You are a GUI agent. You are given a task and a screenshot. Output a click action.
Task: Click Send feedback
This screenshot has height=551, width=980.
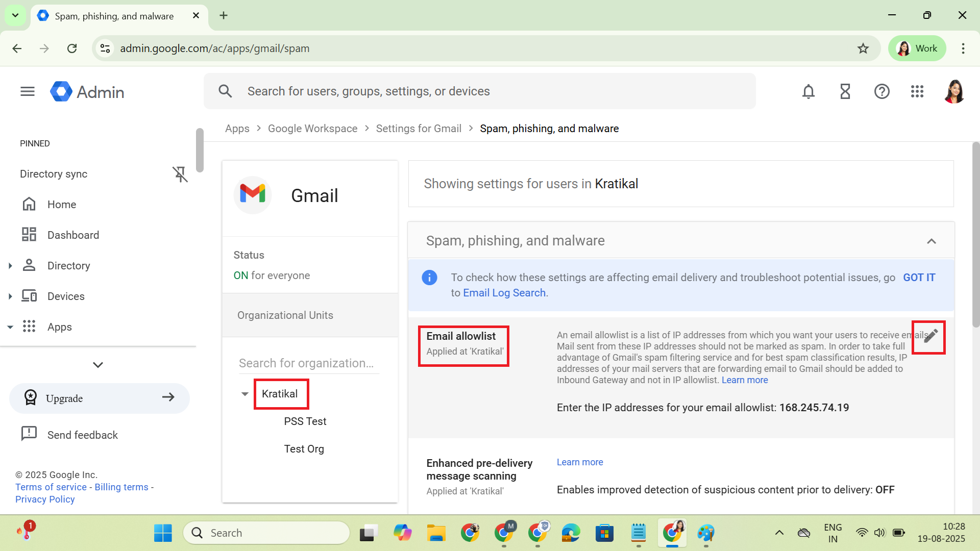(x=82, y=435)
